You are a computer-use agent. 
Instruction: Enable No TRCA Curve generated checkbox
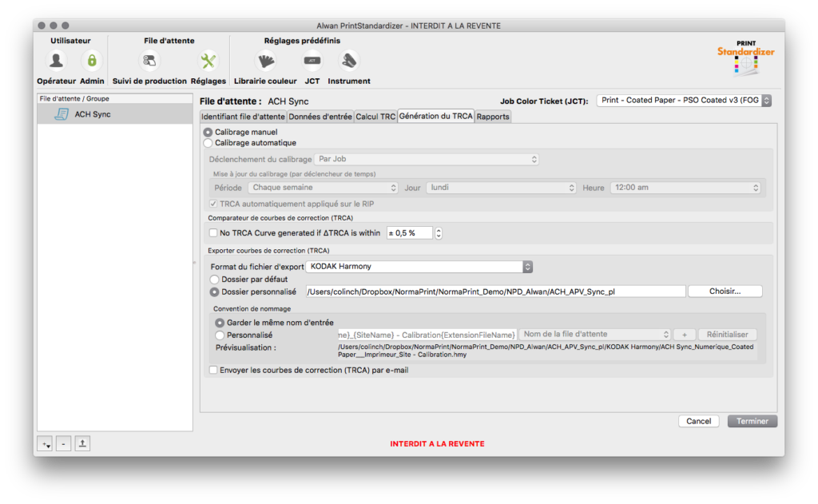[x=213, y=233]
